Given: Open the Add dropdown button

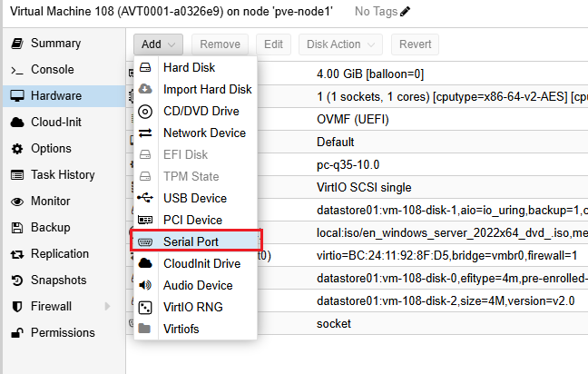Looking at the screenshot, I should tap(159, 44).
